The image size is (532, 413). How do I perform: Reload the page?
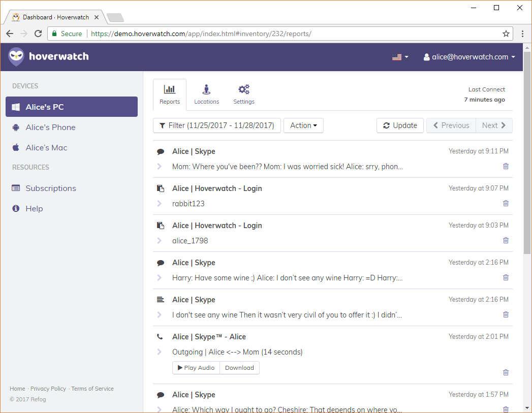pos(38,34)
